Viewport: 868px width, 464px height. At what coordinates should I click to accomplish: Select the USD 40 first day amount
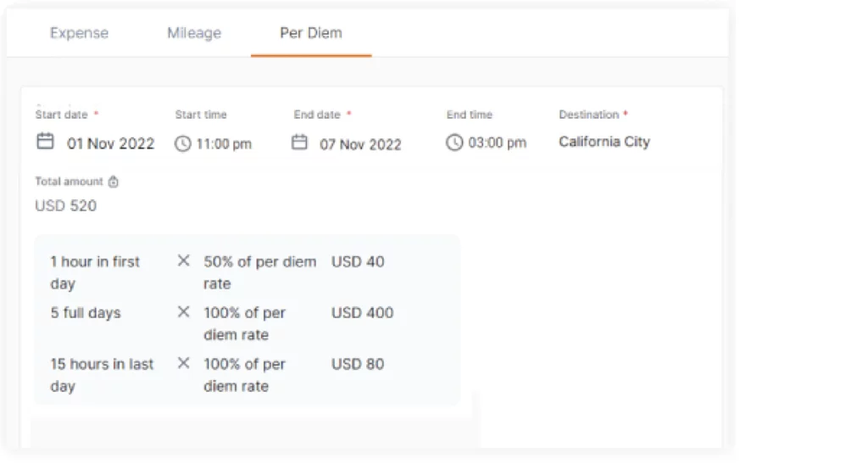pyautogui.click(x=358, y=261)
